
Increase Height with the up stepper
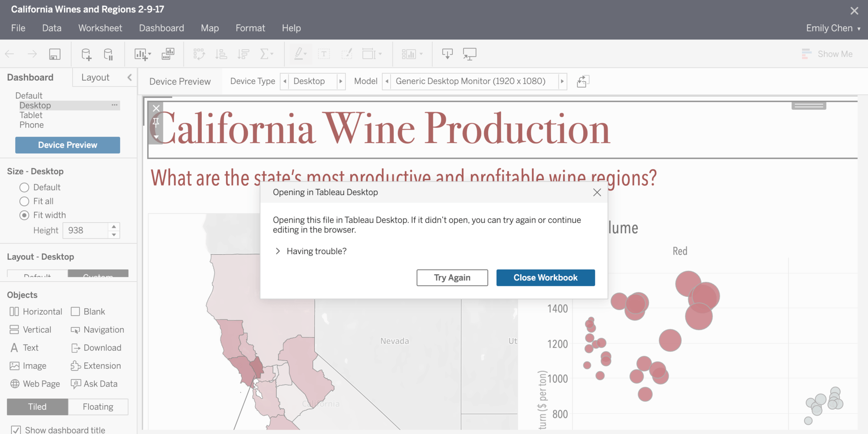pos(114,227)
